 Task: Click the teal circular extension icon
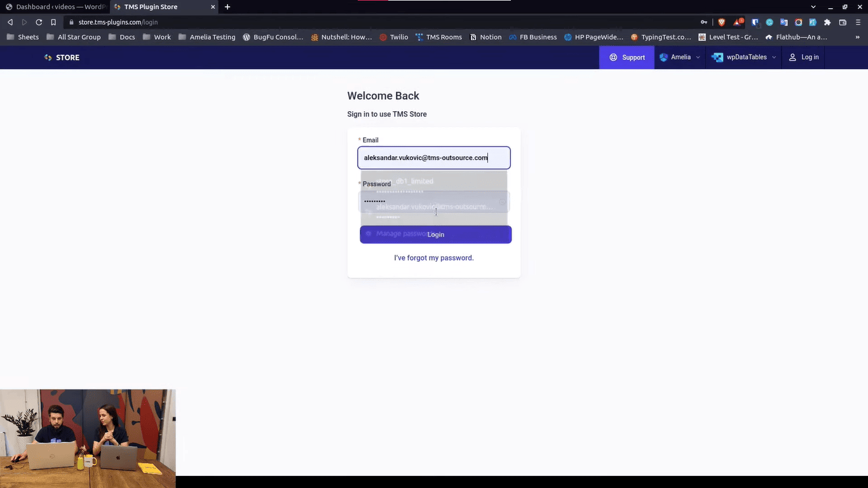click(x=770, y=22)
